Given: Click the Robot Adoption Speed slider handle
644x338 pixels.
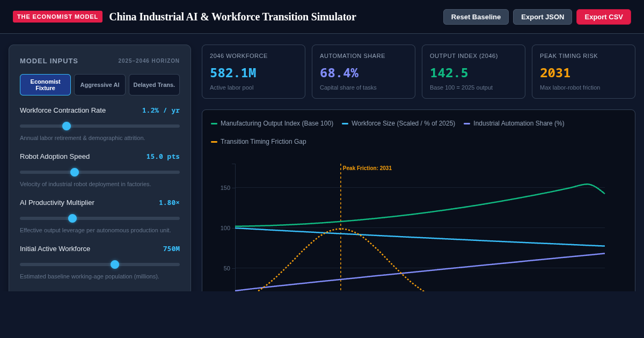Looking at the screenshot, I should point(75,172).
